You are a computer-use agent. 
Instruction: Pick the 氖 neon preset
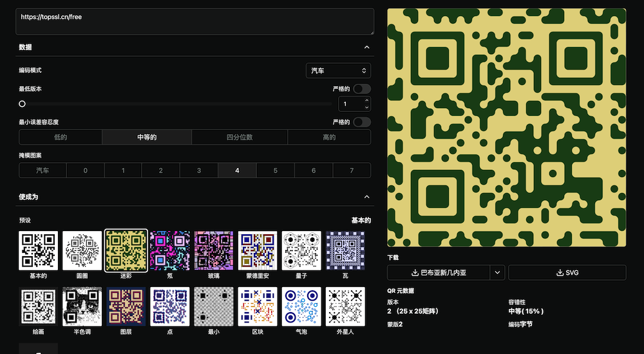click(x=169, y=250)
